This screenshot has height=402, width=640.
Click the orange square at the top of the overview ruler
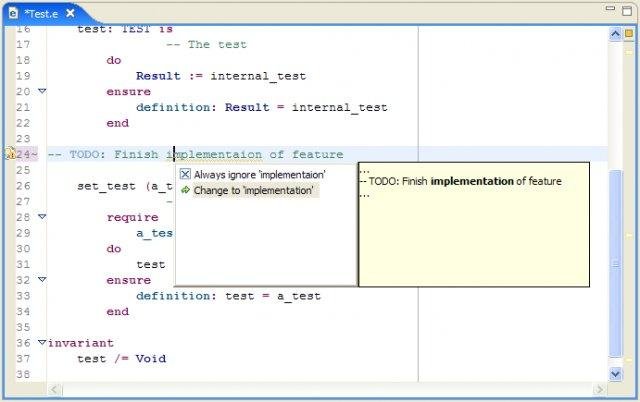629,33
